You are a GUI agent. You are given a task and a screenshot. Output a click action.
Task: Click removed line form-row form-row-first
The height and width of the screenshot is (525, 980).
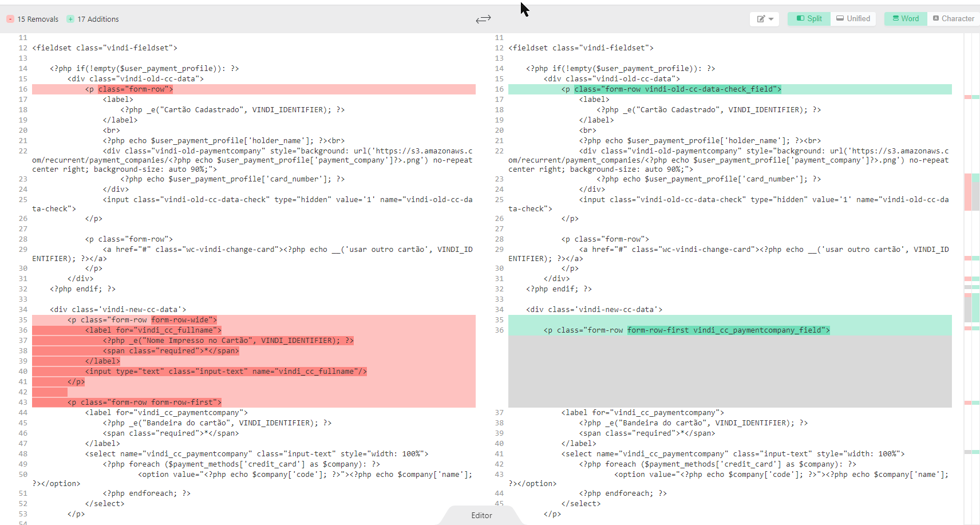point(254,402)
